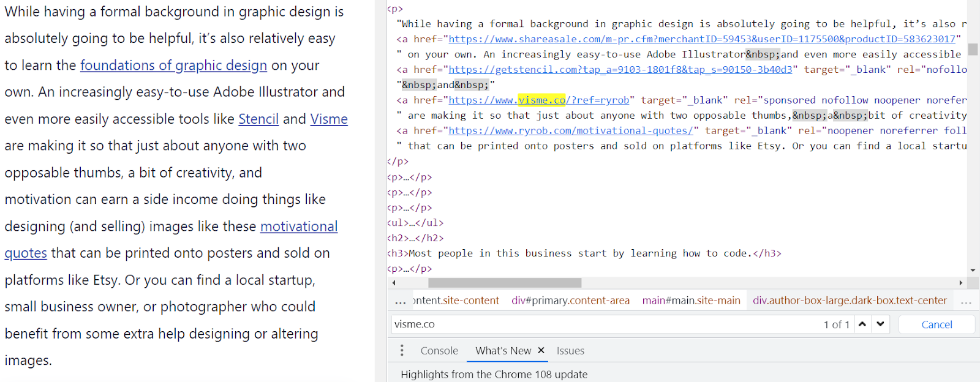
Task: Click the vertical scrollbar thumb
Action: [x=973, y=50]
